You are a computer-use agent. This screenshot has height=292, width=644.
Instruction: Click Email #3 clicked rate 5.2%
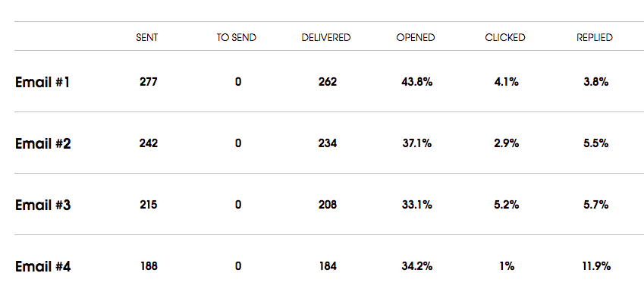pos(507,205)
